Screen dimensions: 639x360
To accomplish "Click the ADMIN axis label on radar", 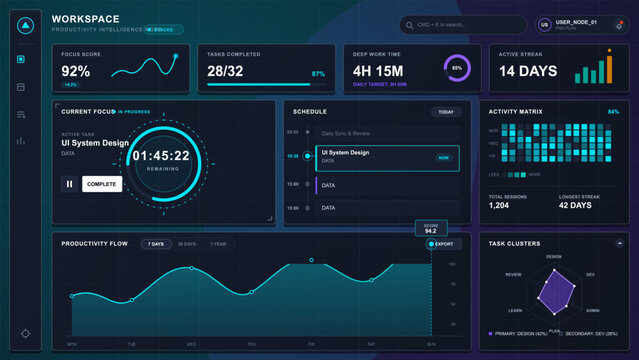I will 593,311.
